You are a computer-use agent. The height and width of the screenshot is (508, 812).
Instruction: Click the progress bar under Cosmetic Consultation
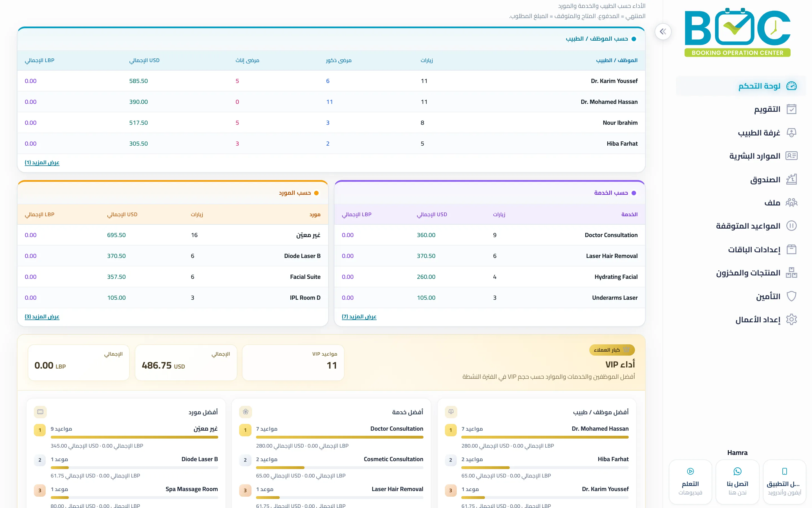tap(339, 468)
